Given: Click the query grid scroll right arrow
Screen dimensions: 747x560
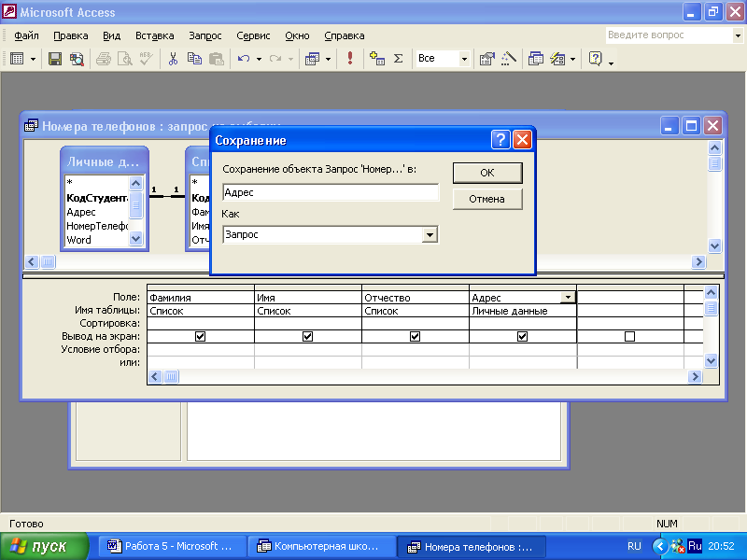Looking at the screenshot, I should 695,377.
